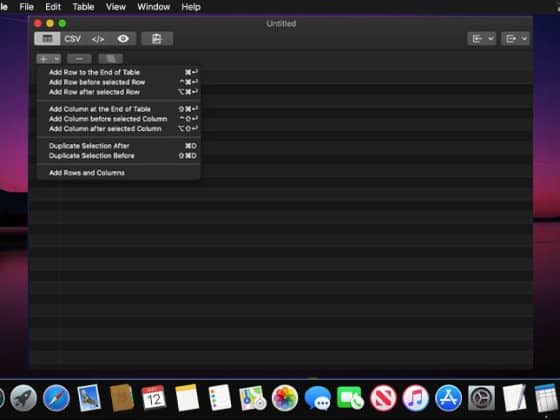This screenshot has width=560, height=420.
Task: Choose Add Column before selected Column
Action: pos(119,119)
